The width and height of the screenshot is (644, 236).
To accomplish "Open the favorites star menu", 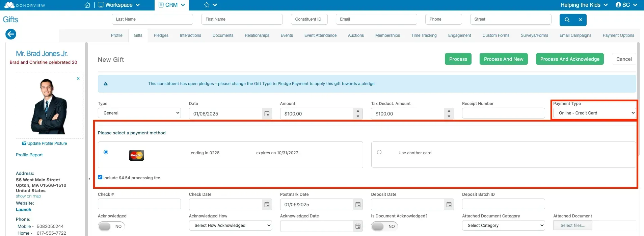I will [210, 5].
